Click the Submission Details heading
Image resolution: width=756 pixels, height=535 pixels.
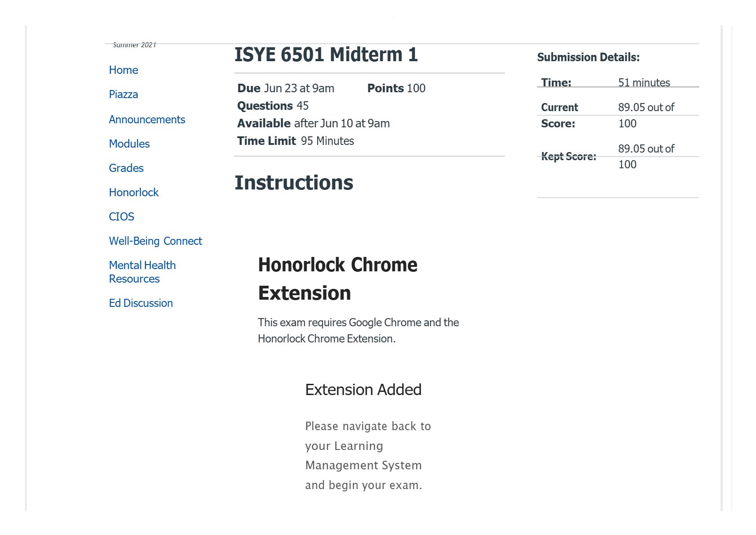588,57
